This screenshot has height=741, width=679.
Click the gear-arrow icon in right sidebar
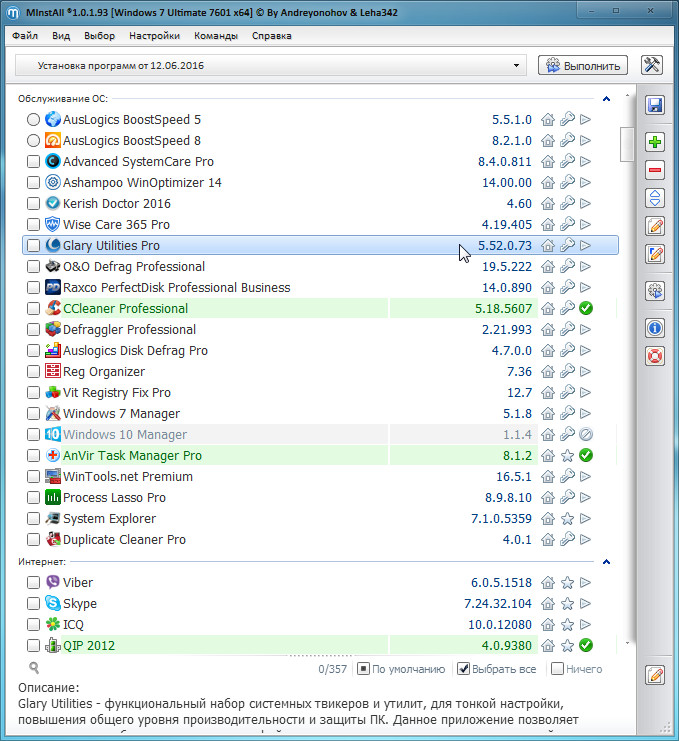655,291
